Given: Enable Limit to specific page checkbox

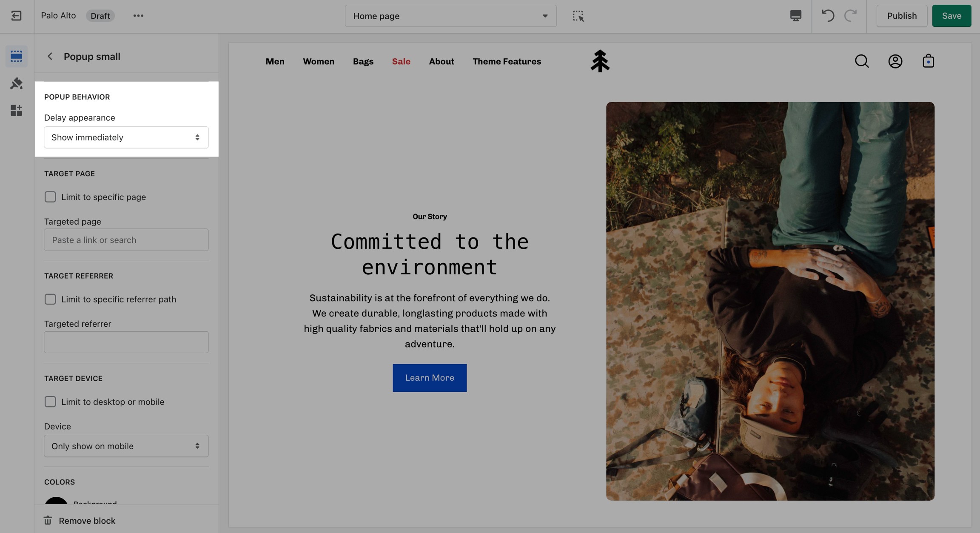Looking at the screenshot, I should (50, 197).
